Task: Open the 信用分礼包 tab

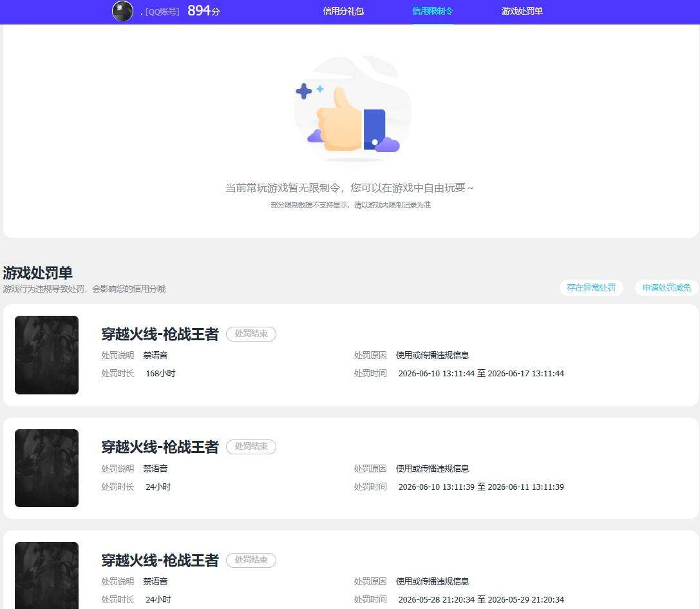Action: [343, 11]
